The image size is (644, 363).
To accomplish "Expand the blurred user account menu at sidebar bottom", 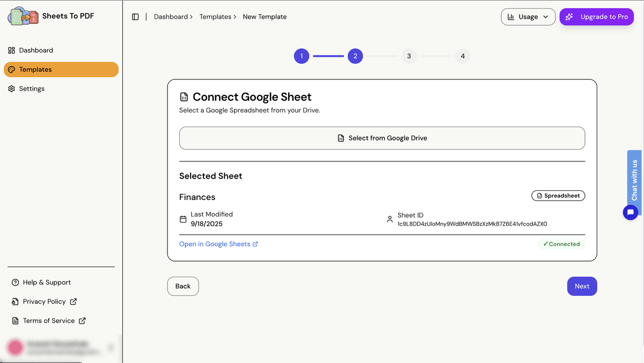I will pos(59,347).
